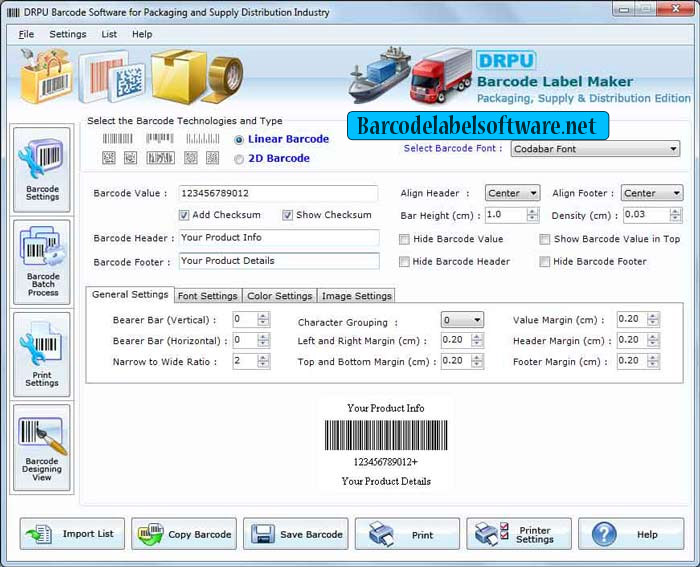
Task: Uncheck the Add Checksum checkbox
Action: tap(184, 215)
